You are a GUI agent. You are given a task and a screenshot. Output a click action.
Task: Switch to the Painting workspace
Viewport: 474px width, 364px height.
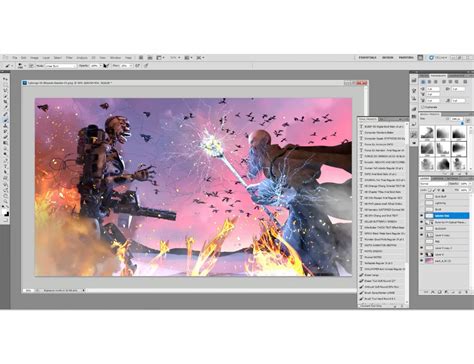pos(406,58)
